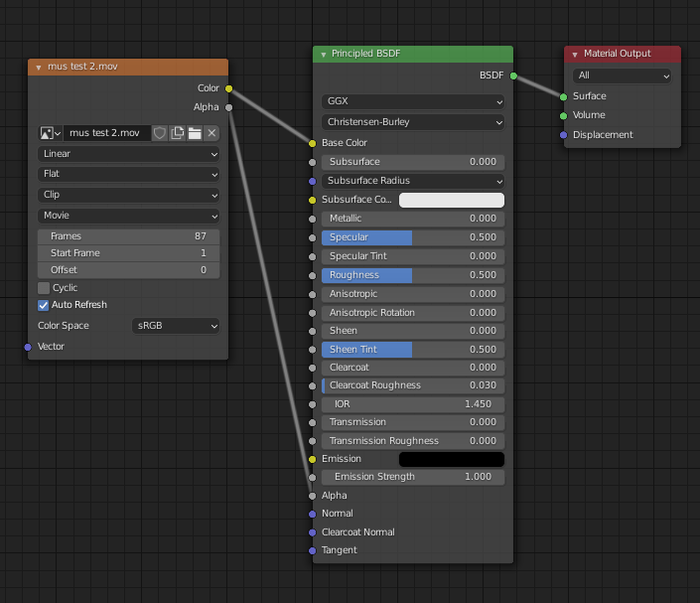The width and height of the screenshot is (700, 603).
Task: Open image file with folder icon
Action: click(x=195, y=133)
